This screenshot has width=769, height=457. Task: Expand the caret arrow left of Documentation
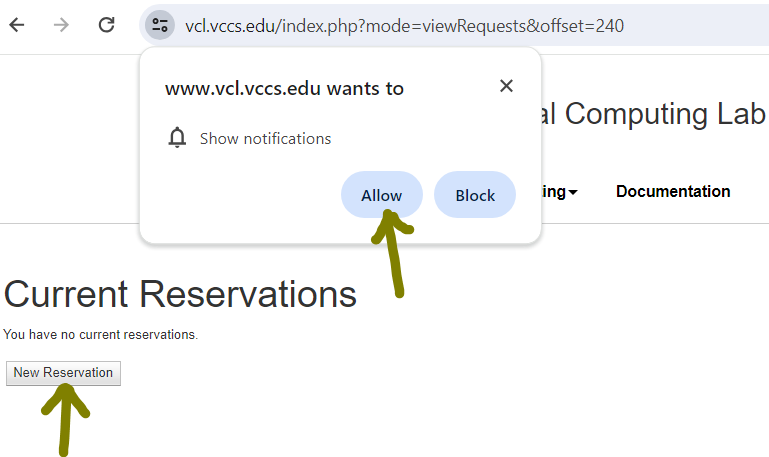point(573,192)
